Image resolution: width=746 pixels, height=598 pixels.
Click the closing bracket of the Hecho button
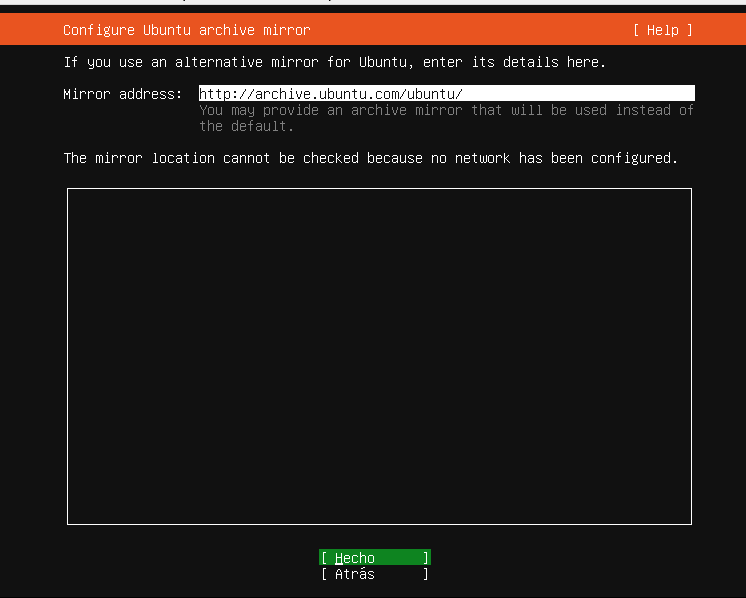click(x=426, y=558)
